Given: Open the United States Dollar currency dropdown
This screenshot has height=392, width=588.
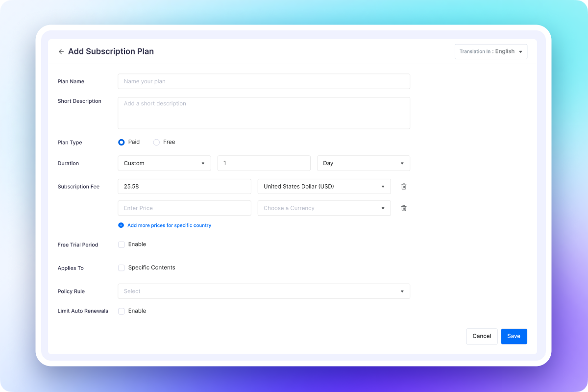Looking at the screenshot, I should pos(324,186).
